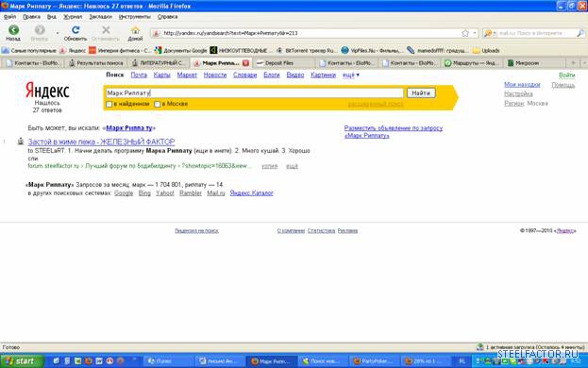588x368 pixels.
Task: Open the расширенный поиск link
Action: [x=376, y=104]
